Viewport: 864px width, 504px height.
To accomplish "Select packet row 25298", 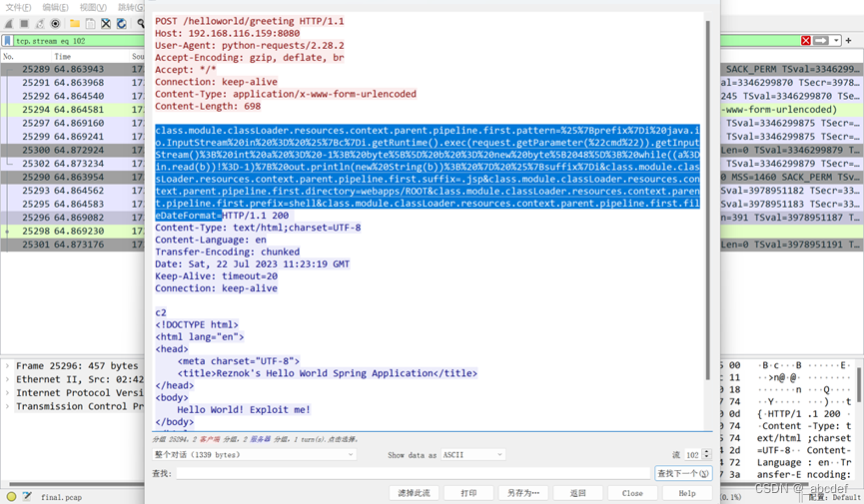I will click(73, 231).
